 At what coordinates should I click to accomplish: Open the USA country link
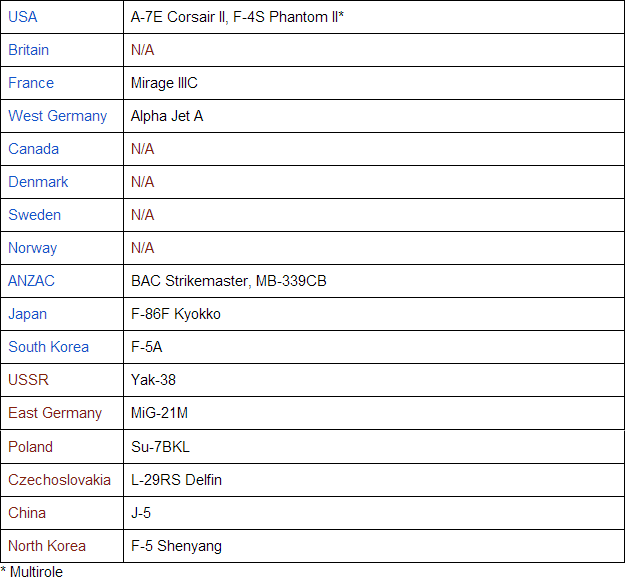pos(23,17)
